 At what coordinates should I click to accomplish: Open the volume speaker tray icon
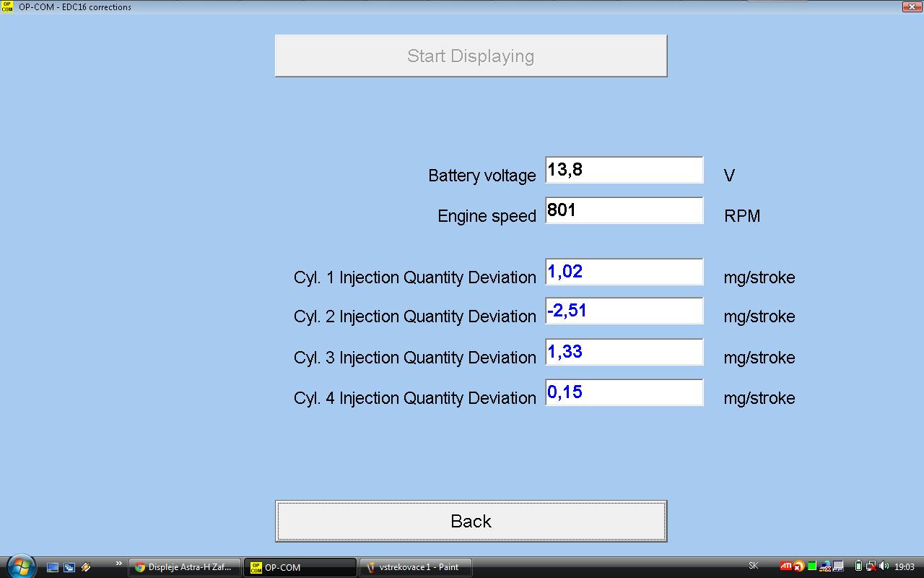click(884, 566)
